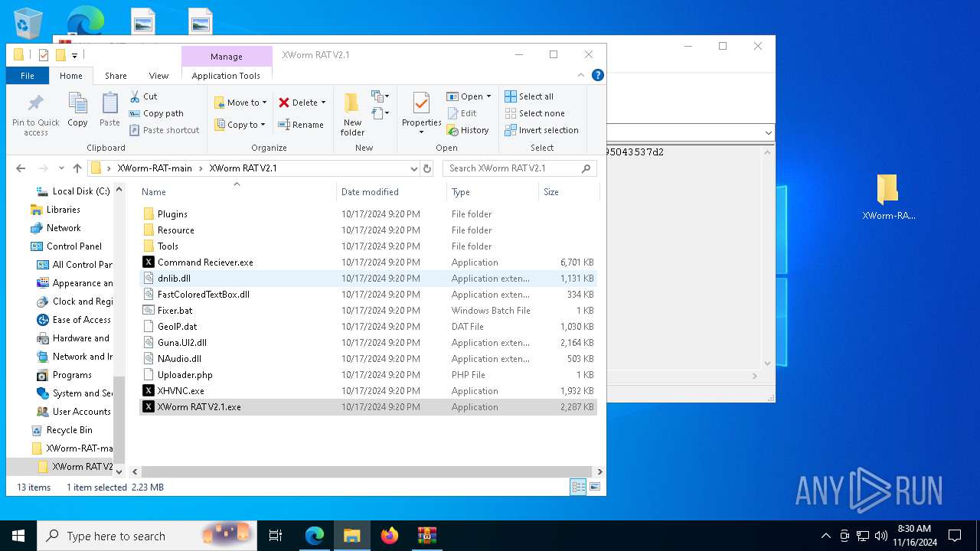Open Control Panel in navigation pane

[x=66, y=246]
